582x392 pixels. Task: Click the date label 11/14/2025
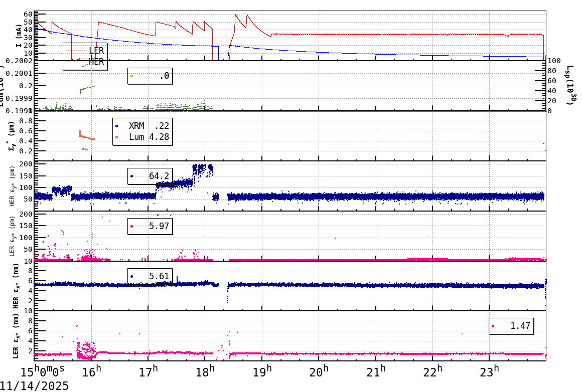click(34, 385)
